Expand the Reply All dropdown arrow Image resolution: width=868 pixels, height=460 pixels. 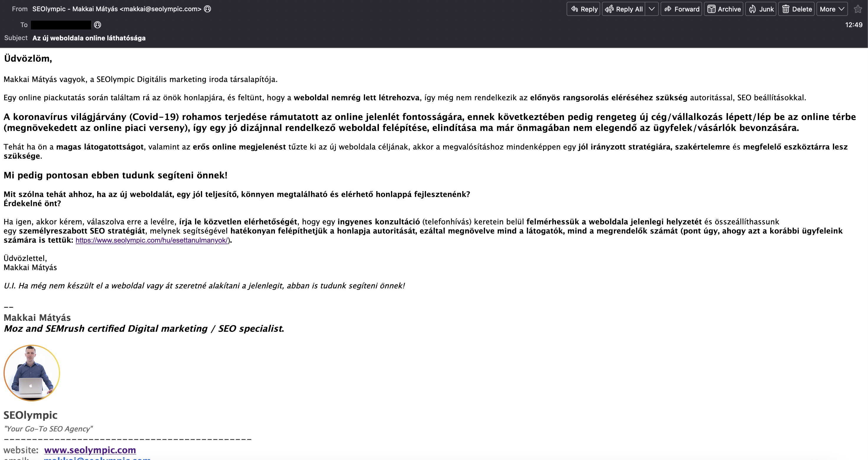tap(652, 9)
